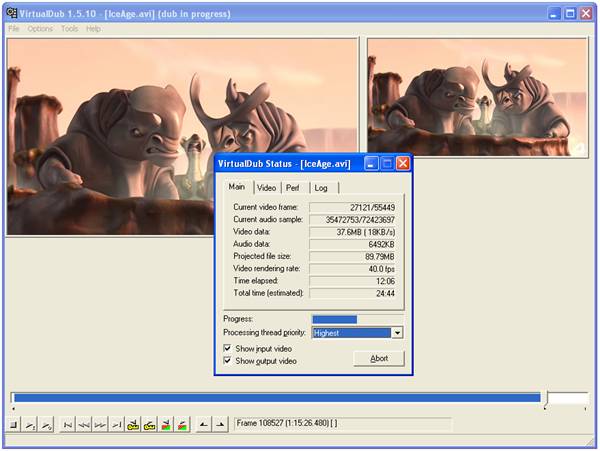Jump to the start of the video
This screenshot has width=600, height=451.
point(68,425)
